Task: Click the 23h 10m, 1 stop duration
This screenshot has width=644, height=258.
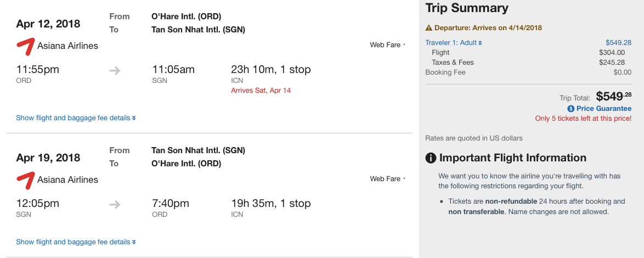Action: [271, 70]
